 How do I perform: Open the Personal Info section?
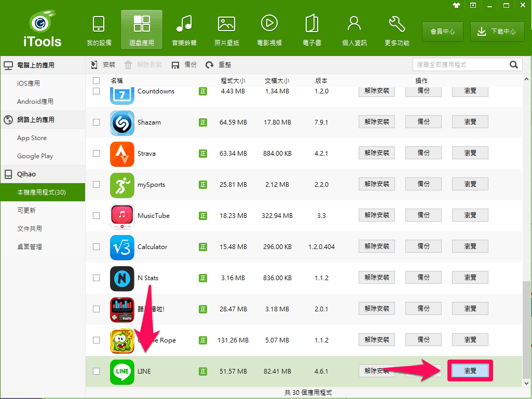[354, 30]
